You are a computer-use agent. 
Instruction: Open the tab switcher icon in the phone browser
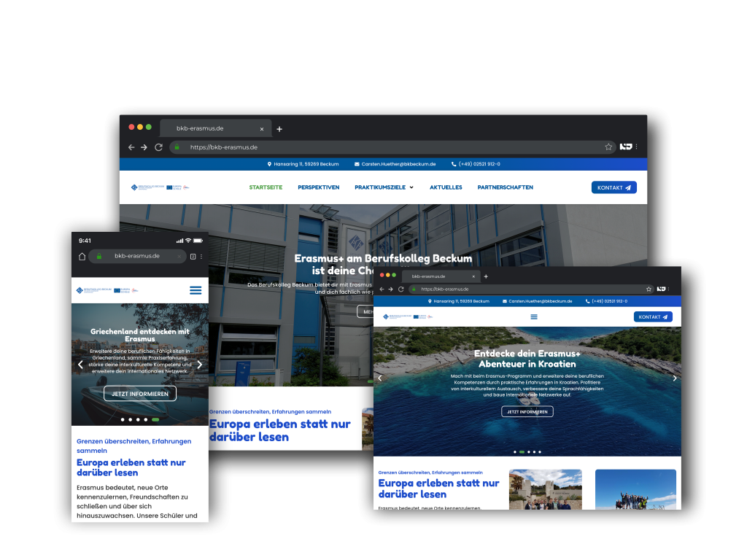tap(193, 257)
